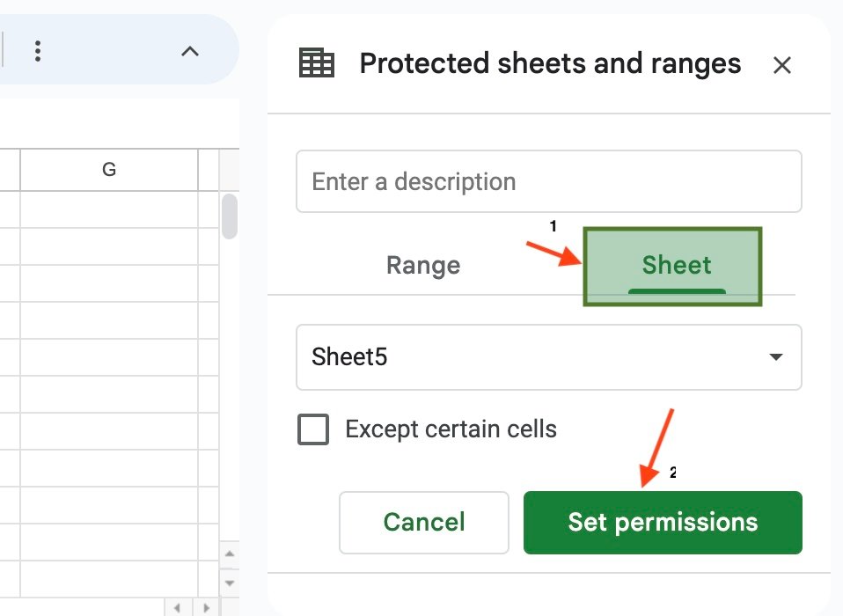
Task: Select the column G header
Action: click(x=109, y=170)
